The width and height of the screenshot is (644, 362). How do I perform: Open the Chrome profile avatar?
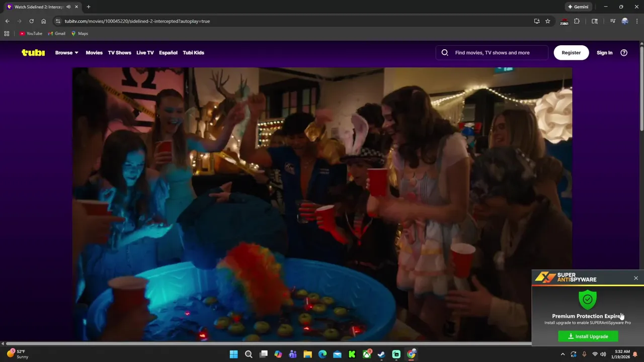point(625,21)
